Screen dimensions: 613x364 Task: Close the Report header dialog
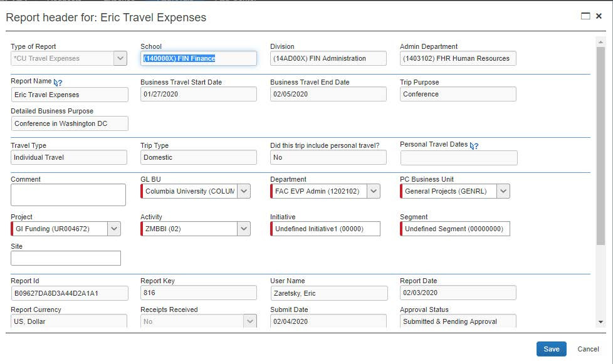coord(600,16)
